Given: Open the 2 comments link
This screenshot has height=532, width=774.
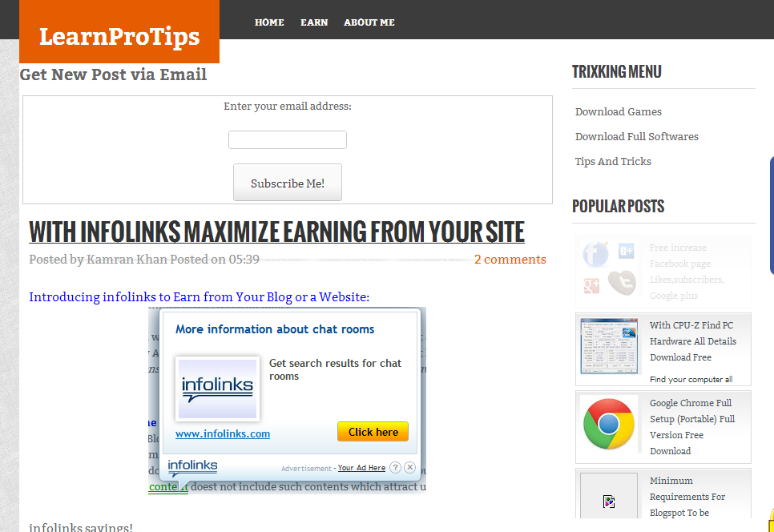Looking at the screenshot, I should [510, 259].
